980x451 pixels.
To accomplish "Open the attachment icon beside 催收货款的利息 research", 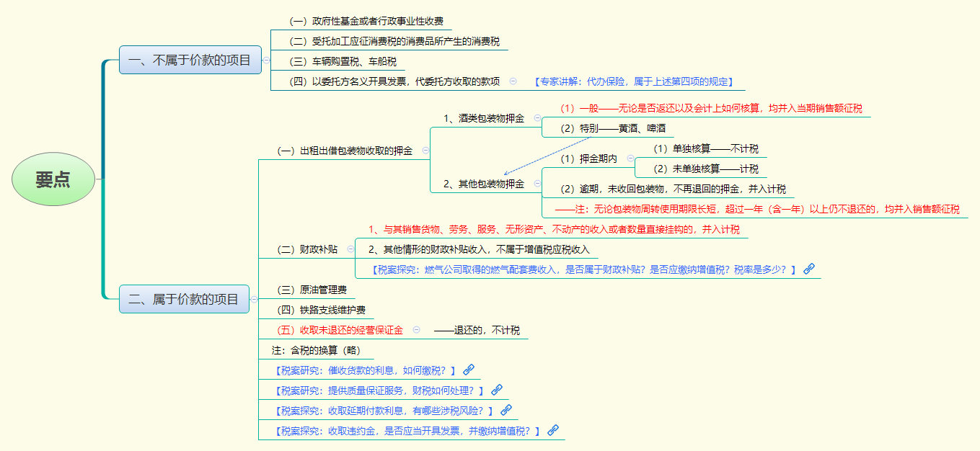I will pyautogui.click(x=469, y=370).
